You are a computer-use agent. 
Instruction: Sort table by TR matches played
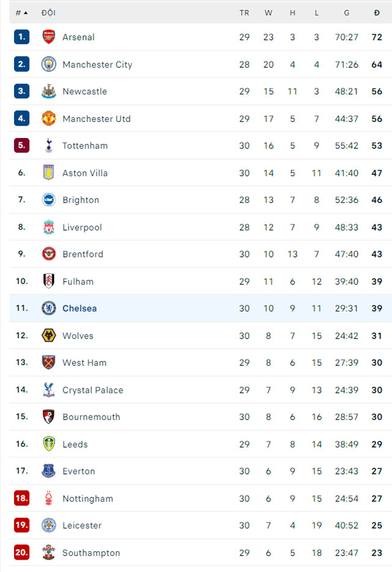click(x=244, y=12)
